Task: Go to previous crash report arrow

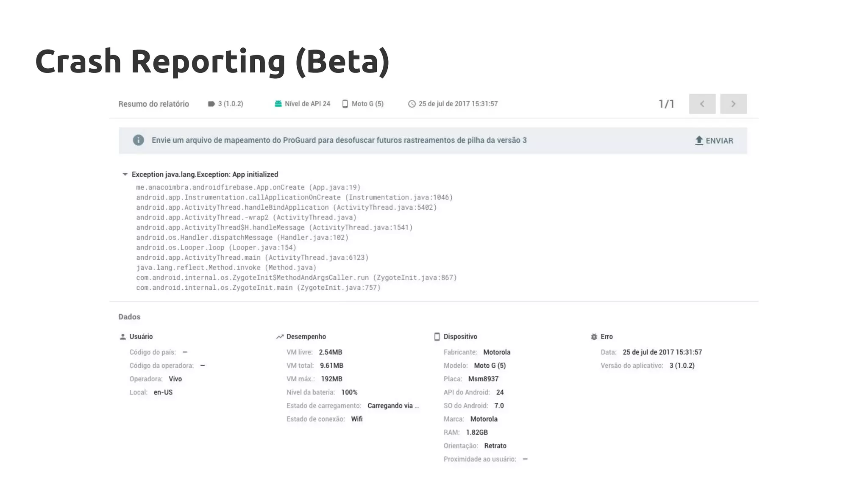Action: click(x=702, y=104)
